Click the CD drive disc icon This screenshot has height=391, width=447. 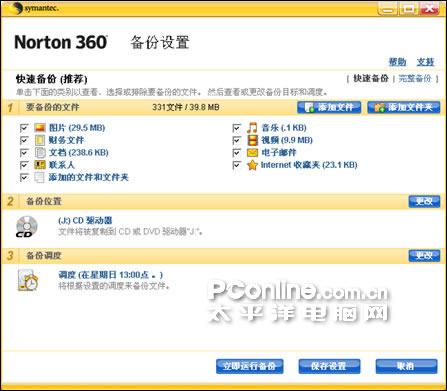[27, 227]
